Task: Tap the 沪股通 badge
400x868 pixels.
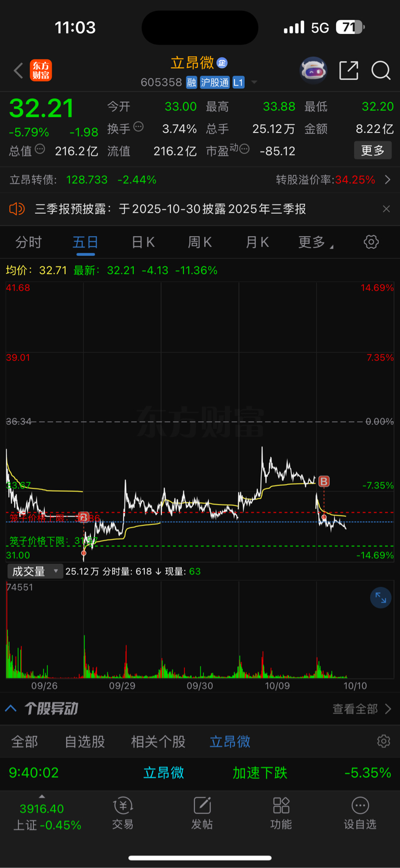Action: (215, 82)
